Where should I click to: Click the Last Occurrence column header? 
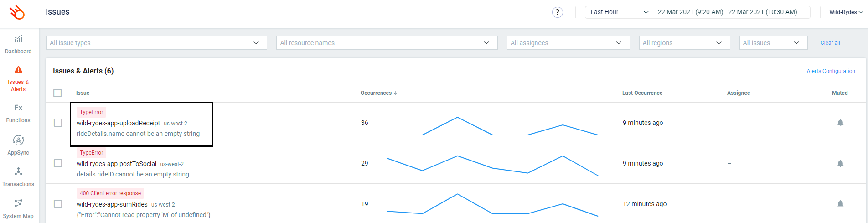click(x=642, y=93)
